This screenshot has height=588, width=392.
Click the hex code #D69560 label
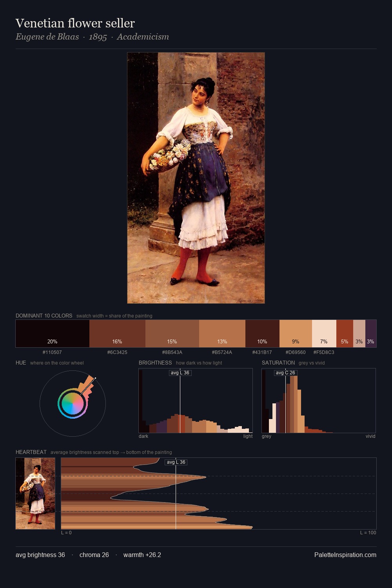pyautogui.click(x=296, y=352)
